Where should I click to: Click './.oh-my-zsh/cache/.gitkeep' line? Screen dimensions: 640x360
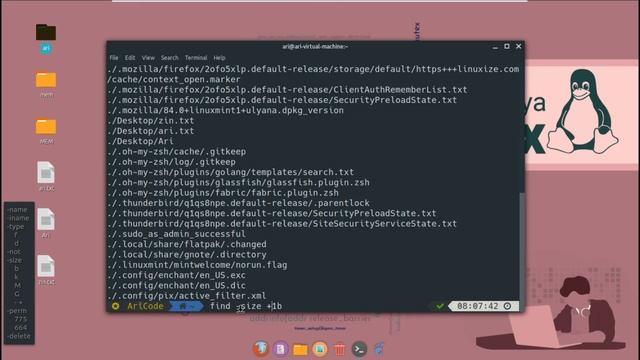click(177, 151)
